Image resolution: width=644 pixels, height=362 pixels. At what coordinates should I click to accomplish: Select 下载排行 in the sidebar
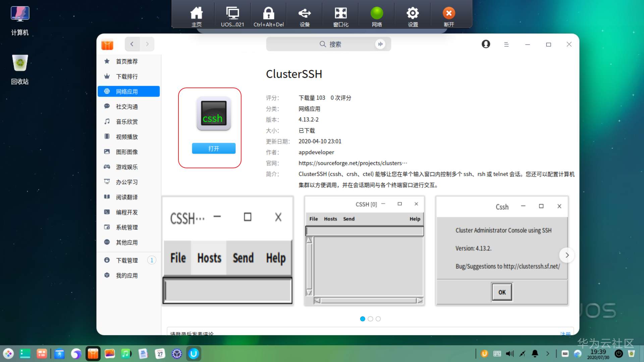127,76
